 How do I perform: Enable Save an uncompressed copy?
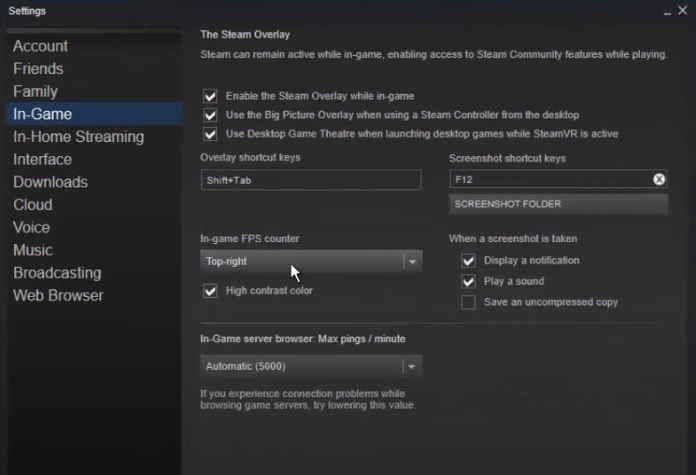tap(468, 302)
